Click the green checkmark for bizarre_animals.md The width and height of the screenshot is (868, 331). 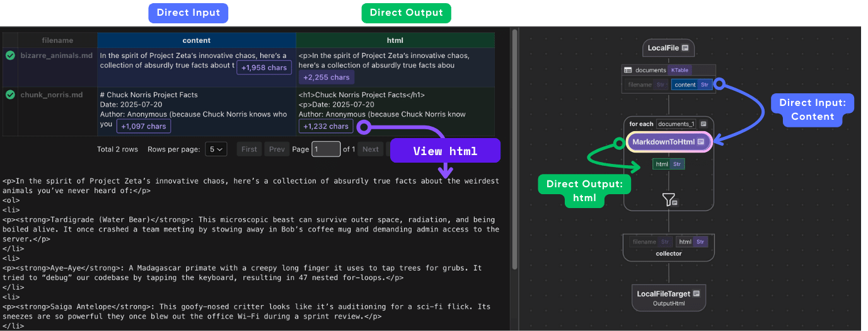pos(10,55)
